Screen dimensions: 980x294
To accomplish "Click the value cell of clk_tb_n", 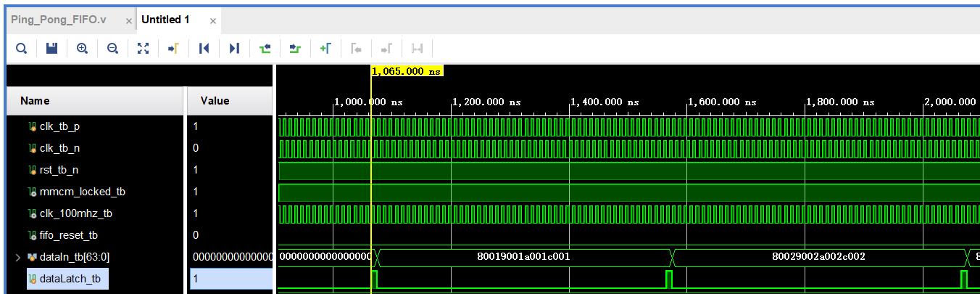I will tap(230, 148).
